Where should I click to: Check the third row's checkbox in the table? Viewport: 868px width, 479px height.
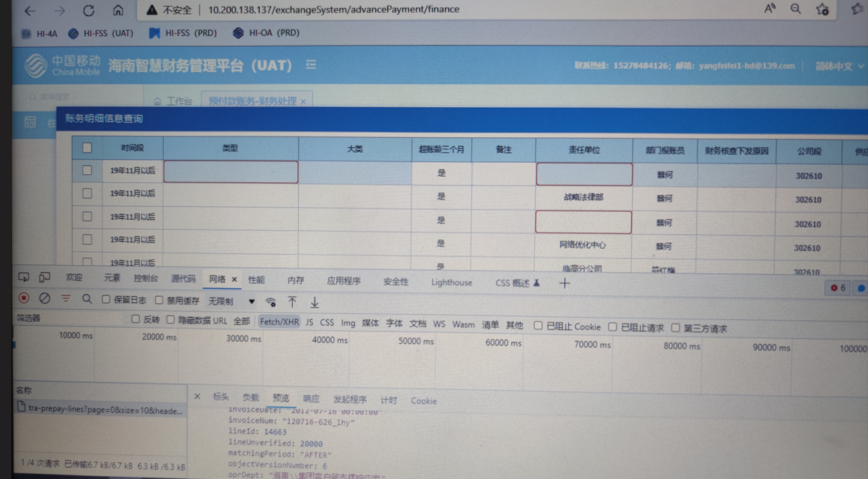87,216
